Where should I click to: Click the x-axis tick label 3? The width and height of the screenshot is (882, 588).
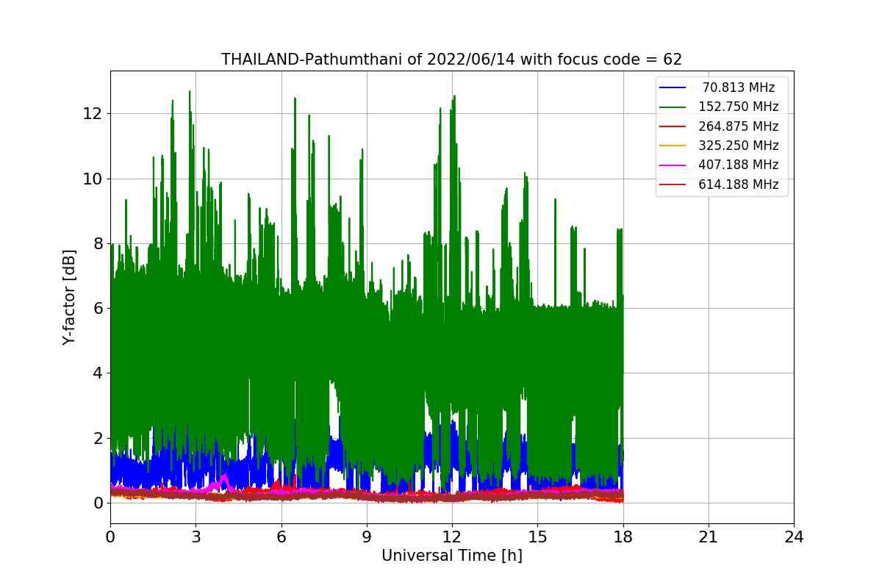click(196, 537)
